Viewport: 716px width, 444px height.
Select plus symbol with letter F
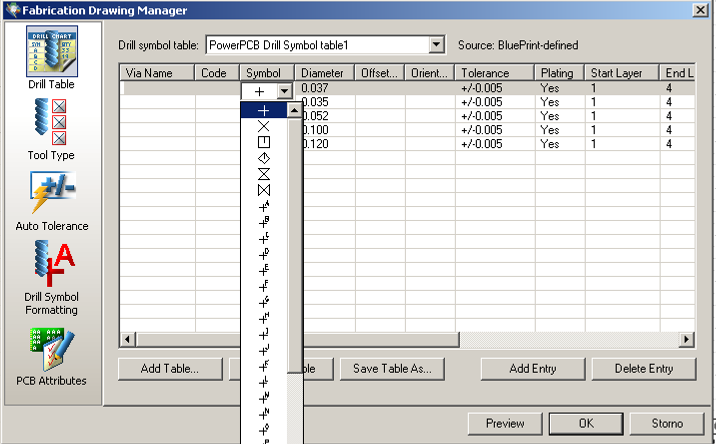click(264, 286)
